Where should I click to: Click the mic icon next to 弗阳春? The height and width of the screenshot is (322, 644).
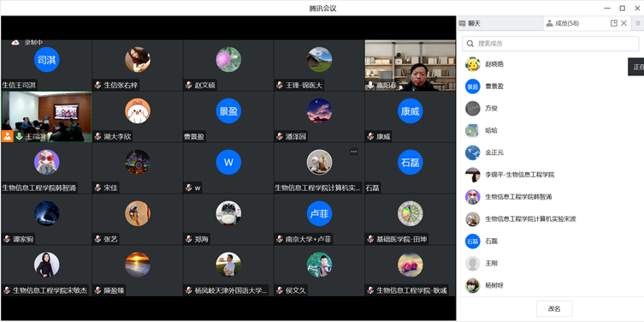pos(370,85)
